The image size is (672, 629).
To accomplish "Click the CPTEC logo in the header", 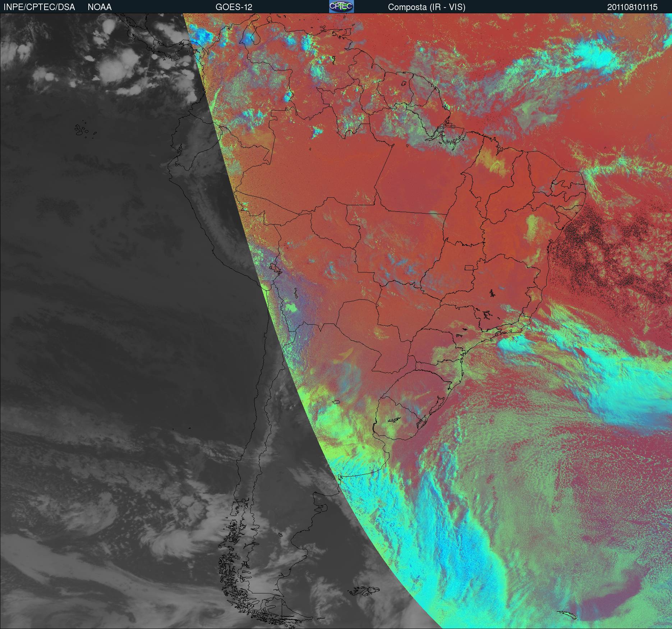I will [341, 6].
